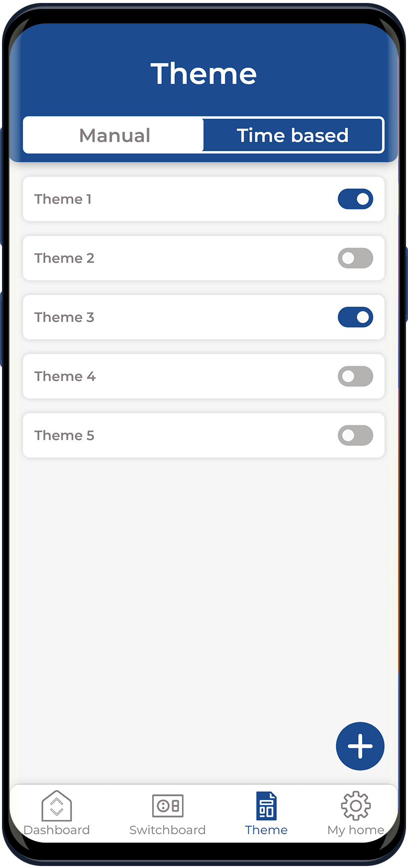Open My home gear icon
The image size is (408, 868).
click(x=356, y=805)
